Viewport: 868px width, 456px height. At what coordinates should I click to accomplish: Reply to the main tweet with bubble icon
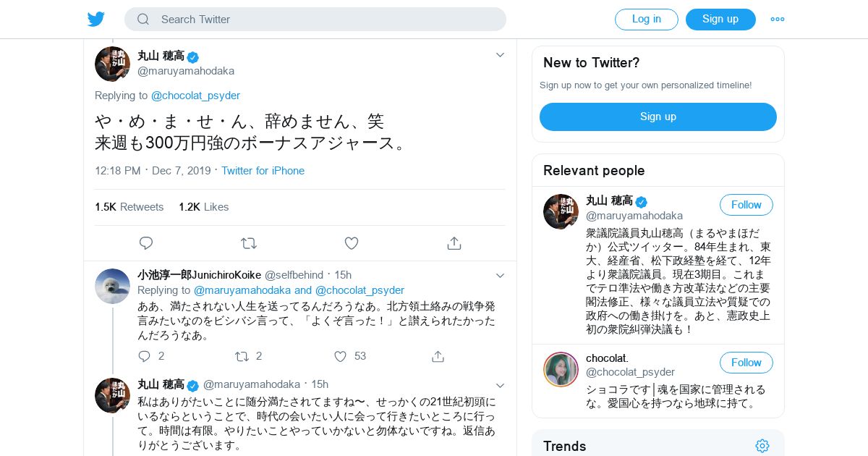pyautogui.click(x=146, y=243)
